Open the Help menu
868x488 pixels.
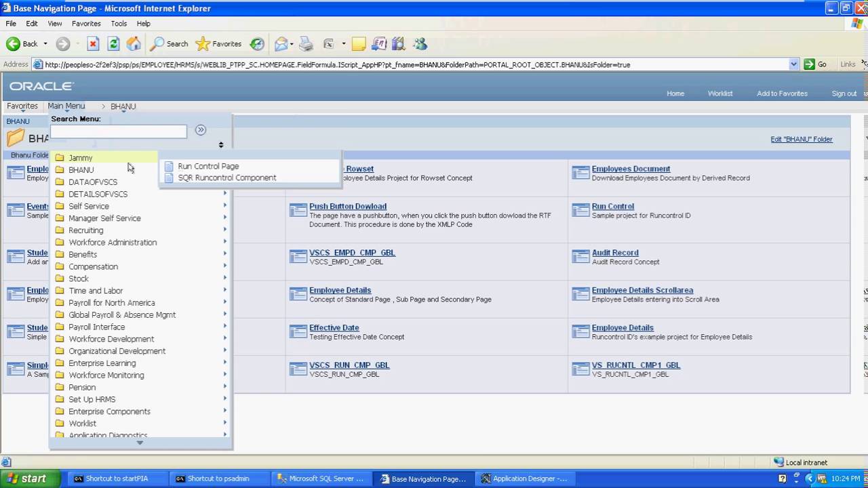tap(143, 23)
